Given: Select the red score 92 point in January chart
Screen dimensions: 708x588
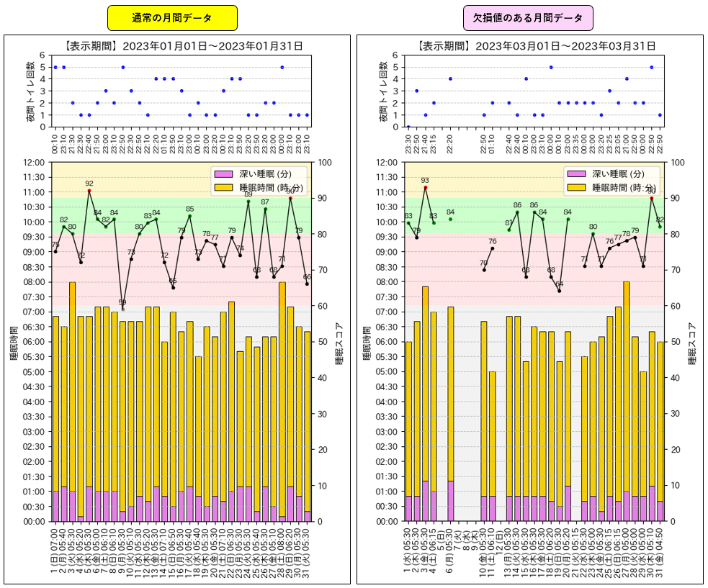Looking at the screenshot, I should pyautogui.click(x=89, y=191).
